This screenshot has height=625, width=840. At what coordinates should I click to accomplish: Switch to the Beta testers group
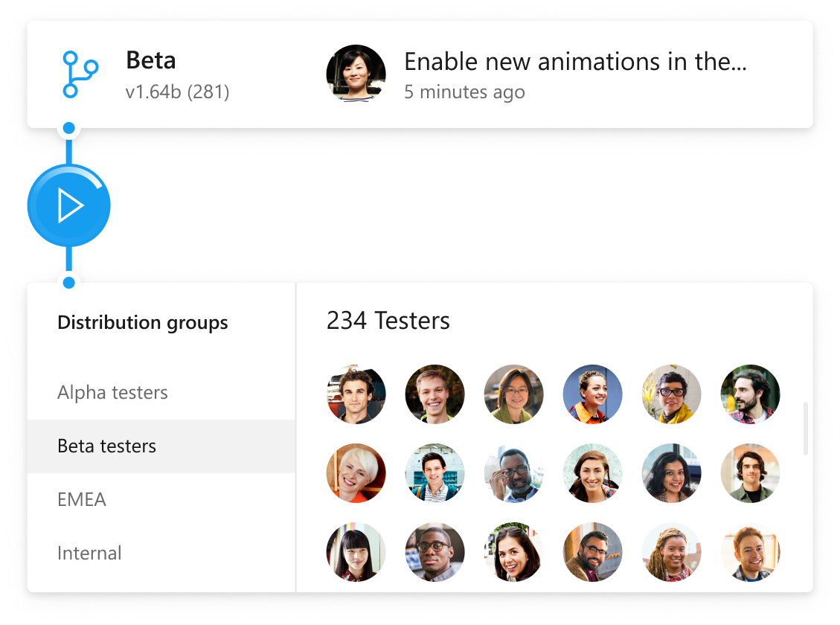(106, 446)
